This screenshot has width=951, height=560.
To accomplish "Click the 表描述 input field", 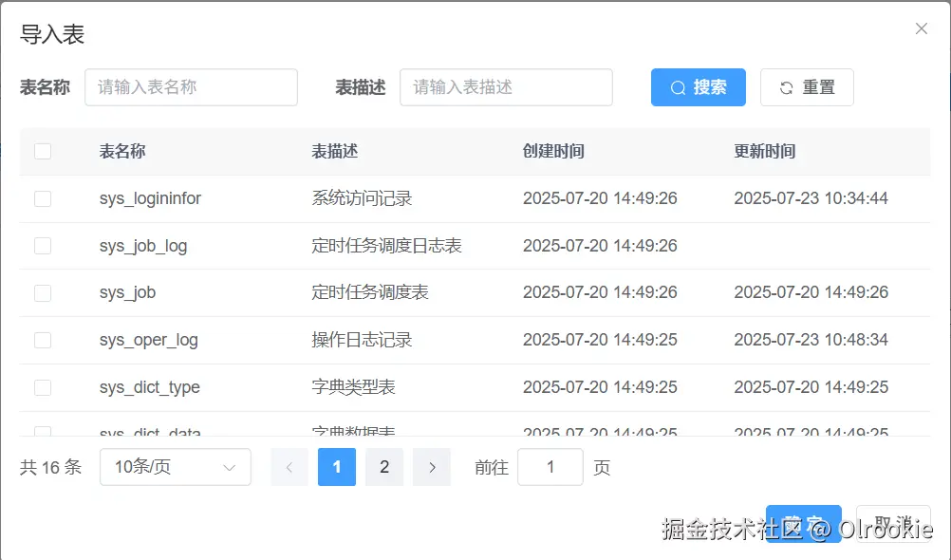I will tap(506, 87).
